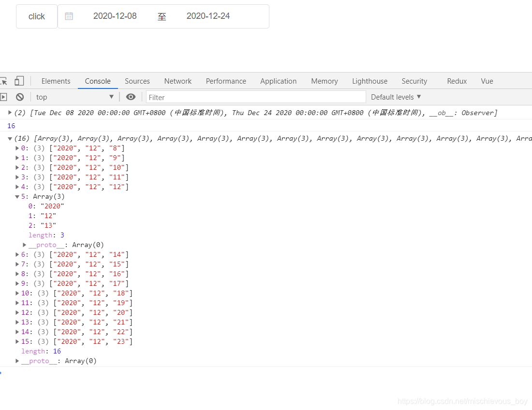
Task: Expand array item 13 ending in "21"
Action: tap(17, 322)
